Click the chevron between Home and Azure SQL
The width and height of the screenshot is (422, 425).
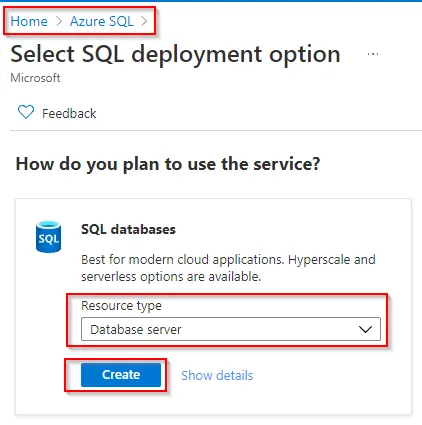59,21
